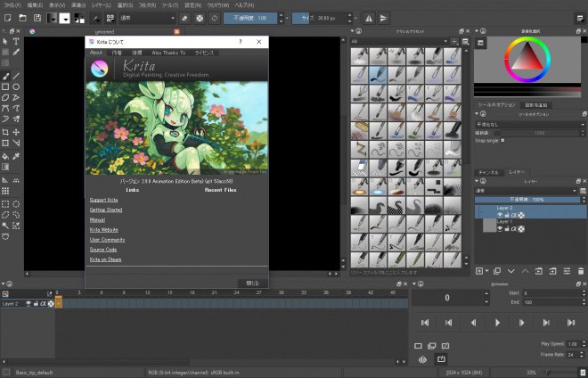The image size is (588, 378).
Task: Select the Rectangle shape tool
Action: (5, 87)
